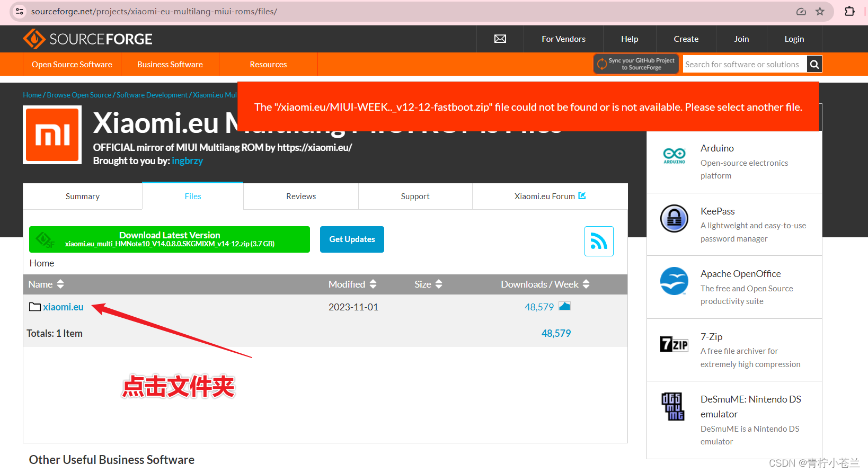Open DeSmuME: Nintendo DS emulator link
868x473 pixels.
point(751,406)
